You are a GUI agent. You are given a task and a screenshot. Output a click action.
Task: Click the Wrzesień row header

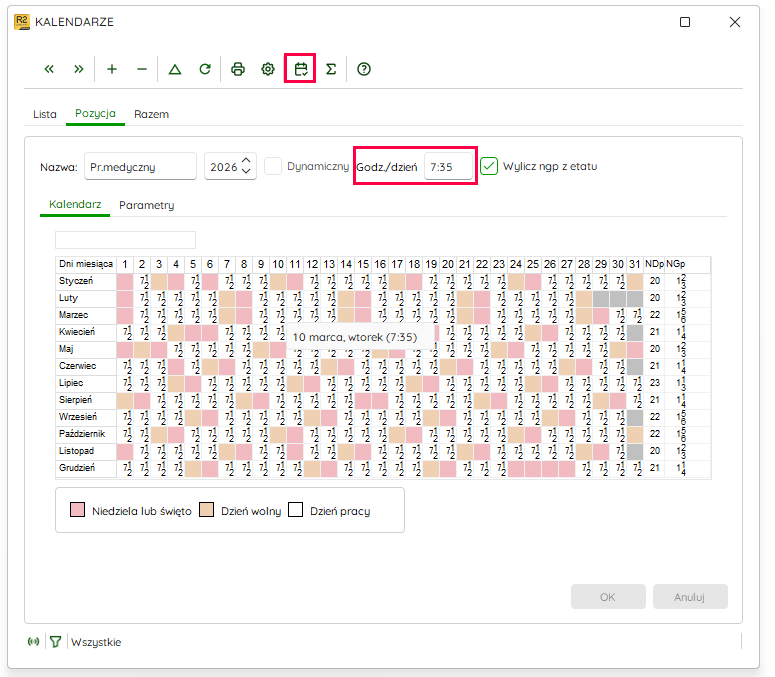pos(86,417)
